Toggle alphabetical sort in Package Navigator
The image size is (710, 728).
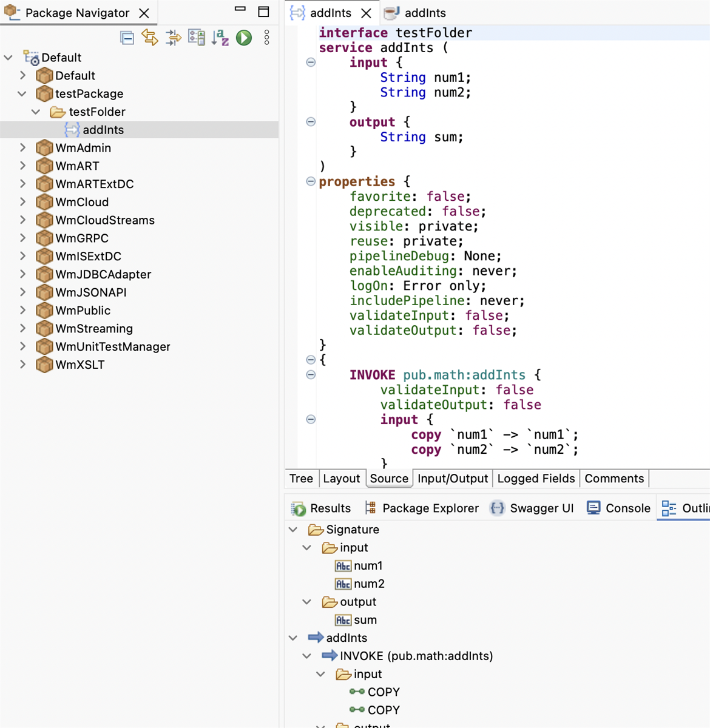[220, 38]
